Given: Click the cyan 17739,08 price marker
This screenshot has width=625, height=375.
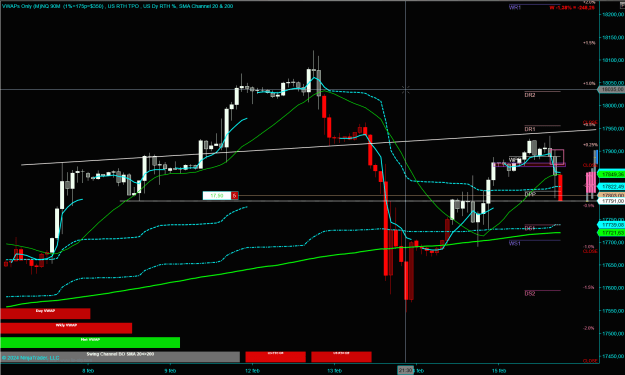Looking at the screenshot, I should coord(612,225).
